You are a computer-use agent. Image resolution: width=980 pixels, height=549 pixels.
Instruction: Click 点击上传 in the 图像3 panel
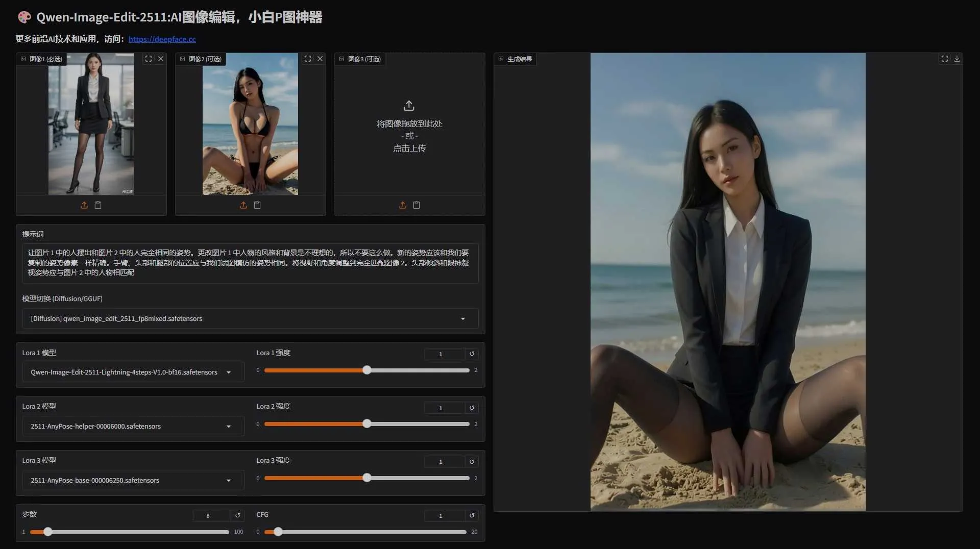pos(409,148)
